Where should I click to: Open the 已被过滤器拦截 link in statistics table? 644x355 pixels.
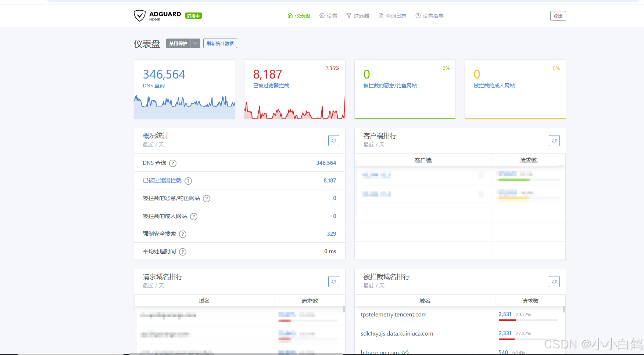pos(162,181)
